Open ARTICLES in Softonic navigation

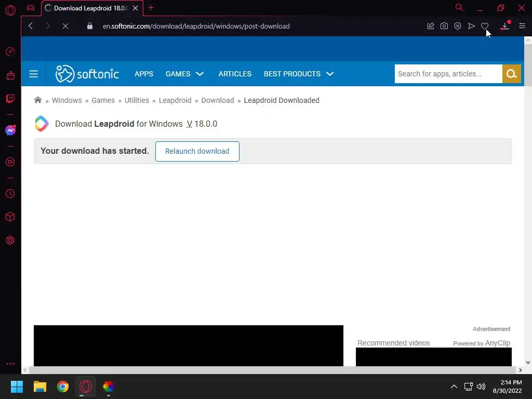[235, 74]
